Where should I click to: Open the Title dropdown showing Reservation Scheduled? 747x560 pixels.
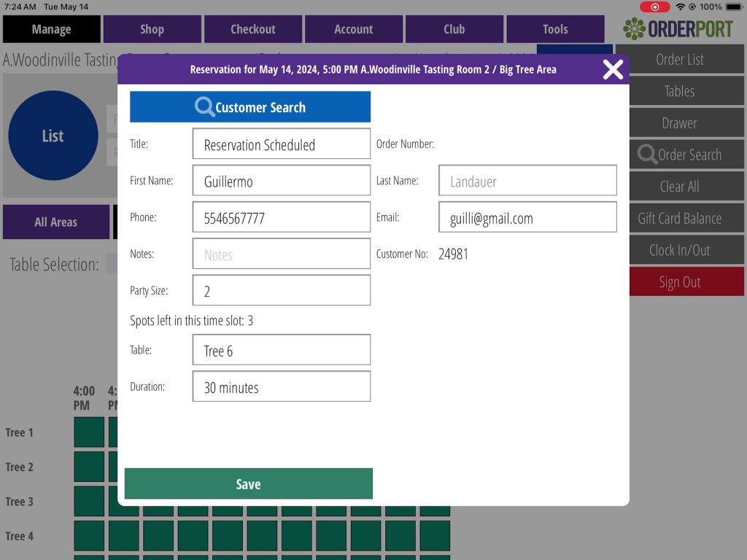[x=282, y=144]
